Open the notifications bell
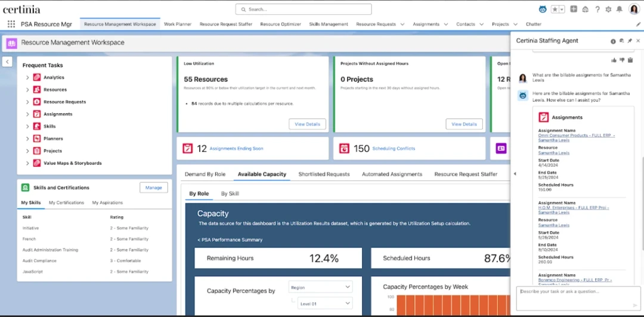The width and height of the screenshot is (644, 317). [x=620, y=10]
